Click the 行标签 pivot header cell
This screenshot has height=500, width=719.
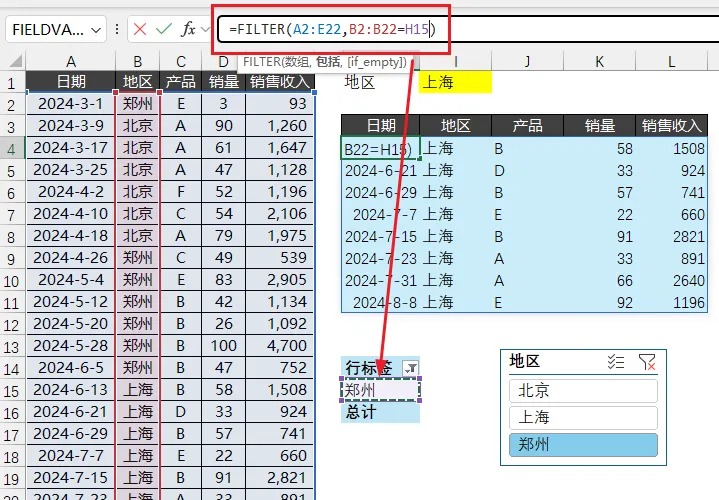[371, 368]
